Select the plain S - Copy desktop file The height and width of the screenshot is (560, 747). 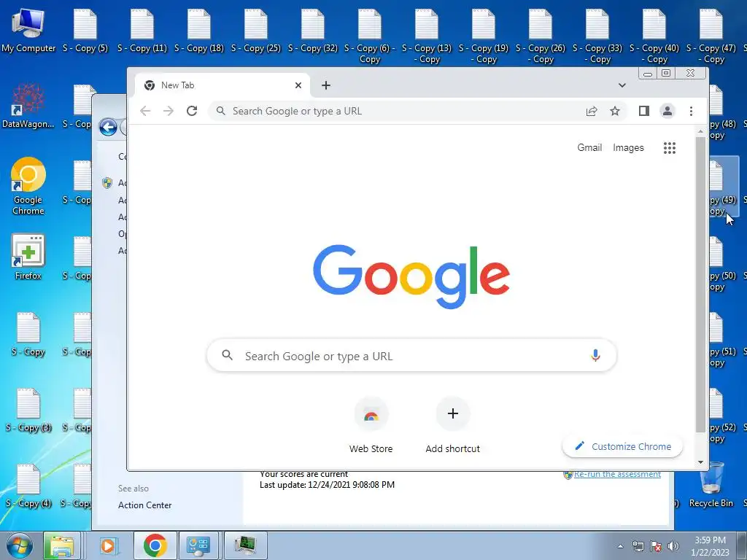click(28, 334)
